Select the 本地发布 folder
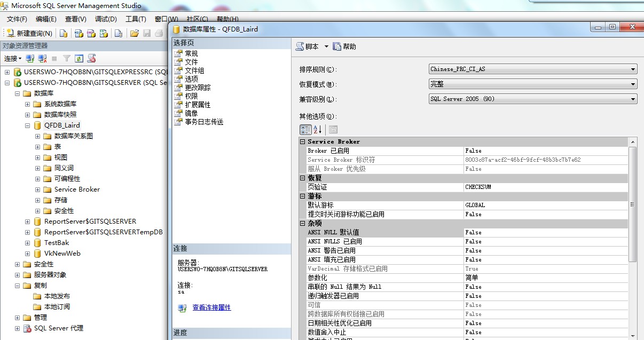644x340 pixels. (x=57, y=296)
